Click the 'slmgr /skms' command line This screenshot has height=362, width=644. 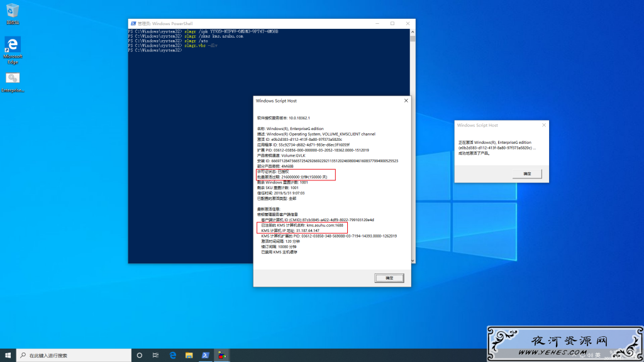point(186,36)
